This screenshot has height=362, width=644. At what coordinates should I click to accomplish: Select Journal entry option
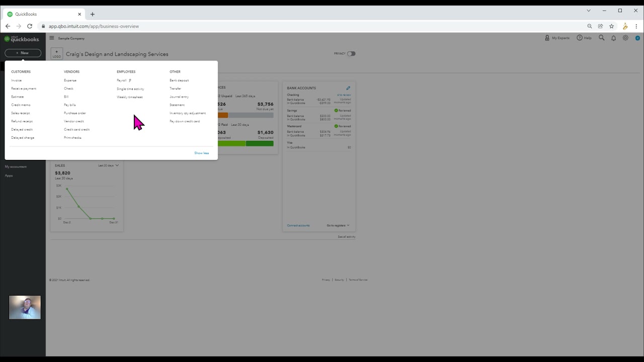click(x=179, y=97)
